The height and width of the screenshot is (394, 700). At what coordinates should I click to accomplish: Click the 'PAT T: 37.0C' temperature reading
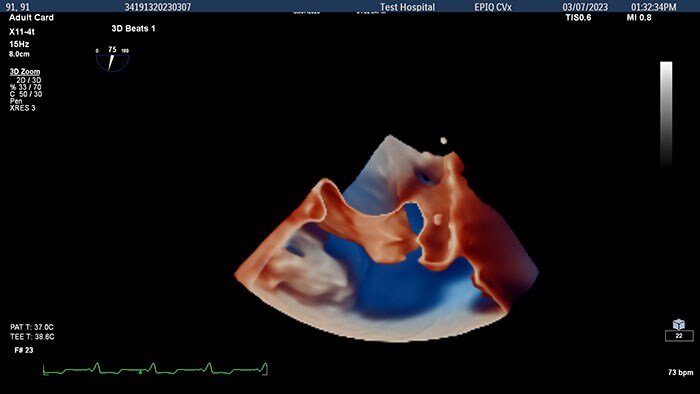coord(32,327)
